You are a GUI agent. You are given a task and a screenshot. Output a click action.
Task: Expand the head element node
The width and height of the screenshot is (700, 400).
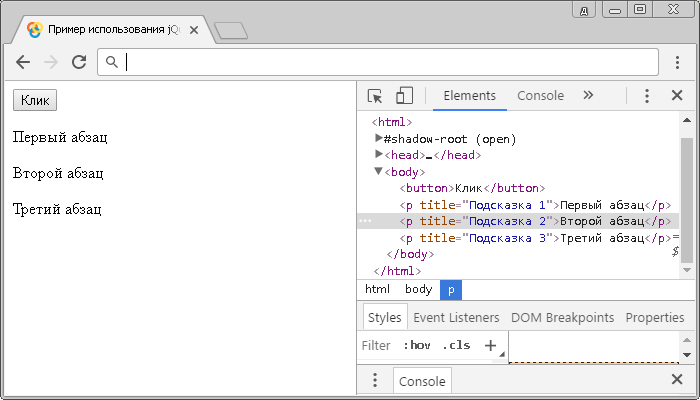[x=379, y=154]
